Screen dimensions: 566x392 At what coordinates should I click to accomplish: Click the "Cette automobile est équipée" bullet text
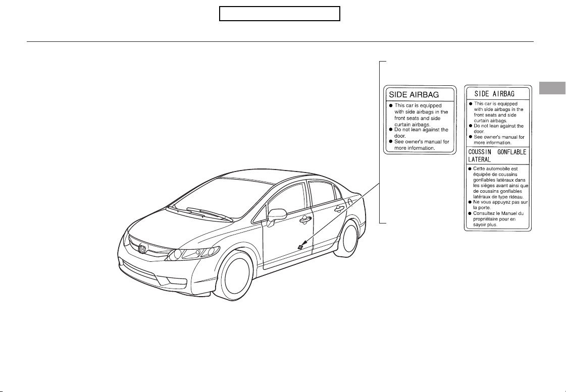pyautogui.click(x=498, y=183)
